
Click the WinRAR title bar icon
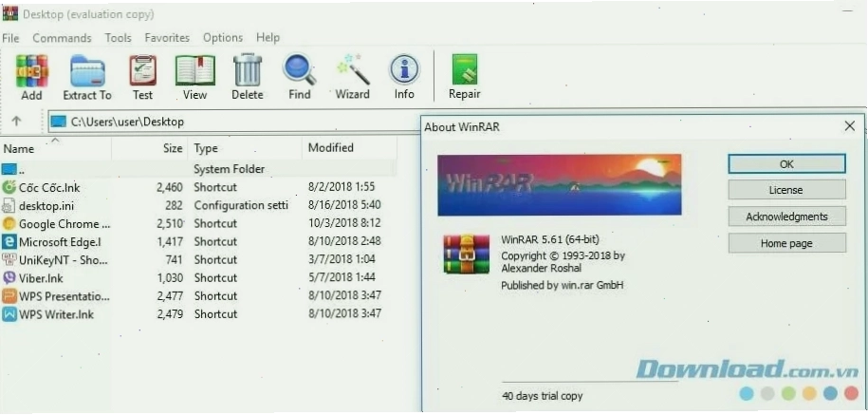pos(10,13)
